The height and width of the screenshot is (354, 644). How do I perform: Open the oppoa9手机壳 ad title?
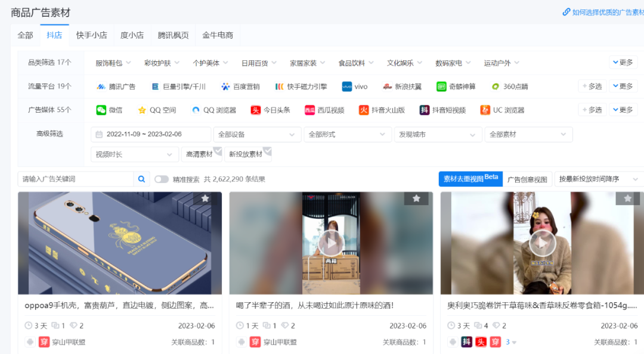[x=119, y=306]
